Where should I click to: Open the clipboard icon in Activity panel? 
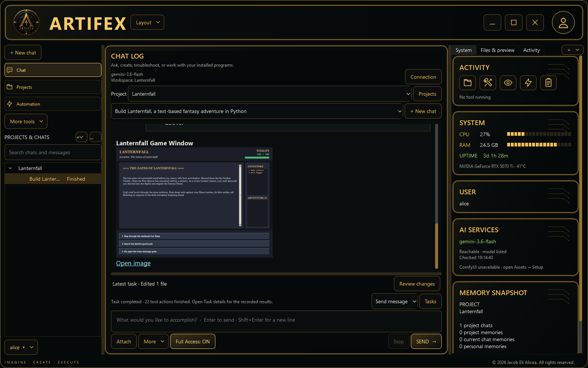[548, 83]
